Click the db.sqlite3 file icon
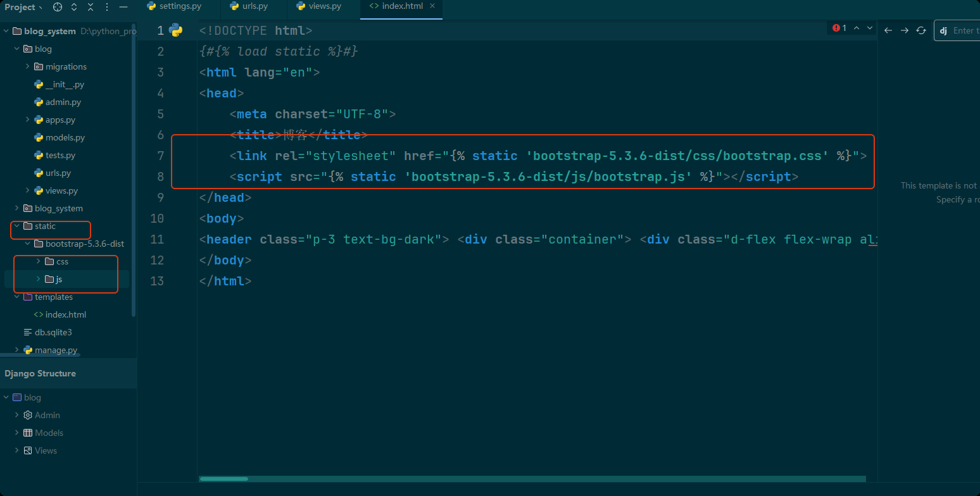Viewport: 980px width, 496px height. [x=28, y=332]
